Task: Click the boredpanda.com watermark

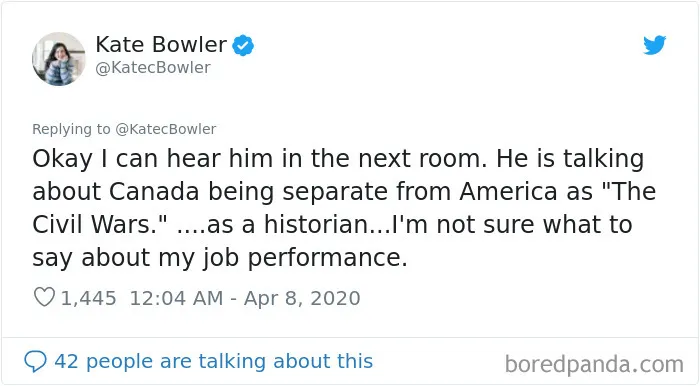Action: pyautogui.click(x=594, y=364)
